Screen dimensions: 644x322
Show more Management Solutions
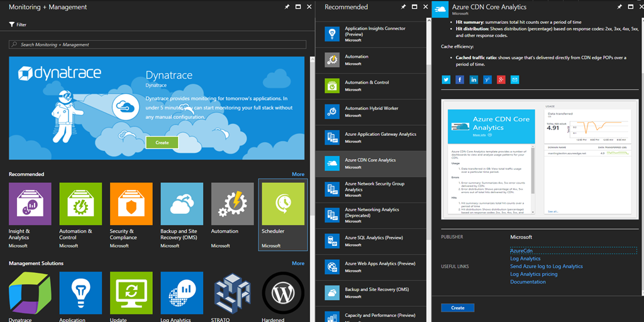coord(297,264)
